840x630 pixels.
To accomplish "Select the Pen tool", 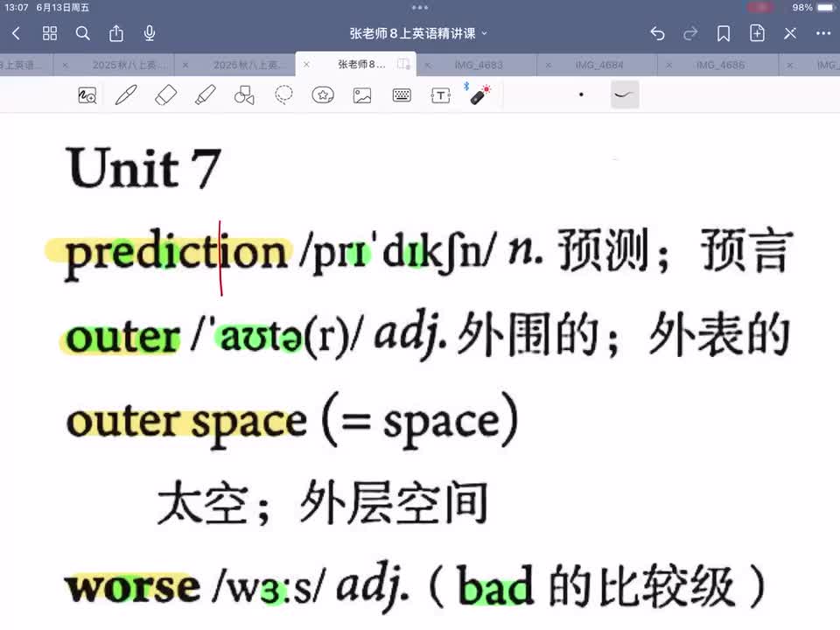I will 126,95.
